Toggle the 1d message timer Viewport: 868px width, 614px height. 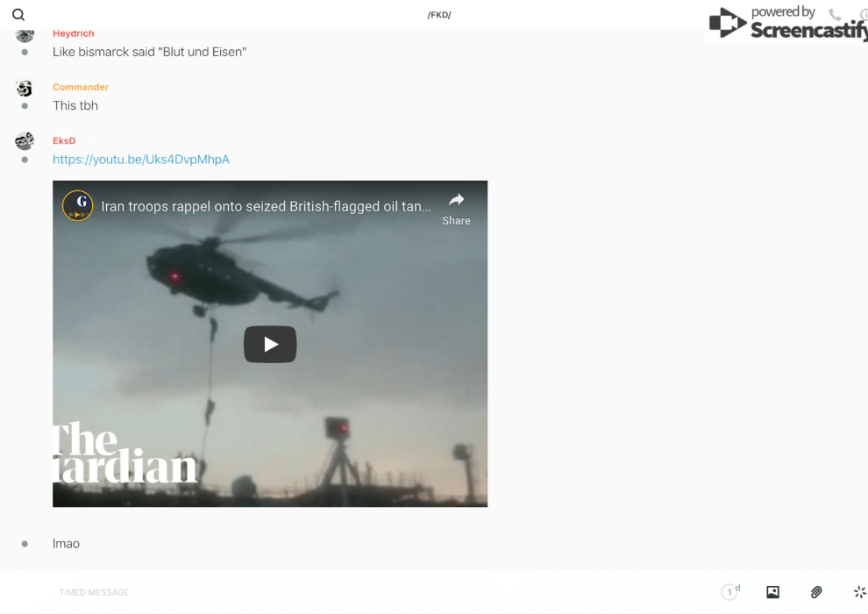tap(730, 592)
